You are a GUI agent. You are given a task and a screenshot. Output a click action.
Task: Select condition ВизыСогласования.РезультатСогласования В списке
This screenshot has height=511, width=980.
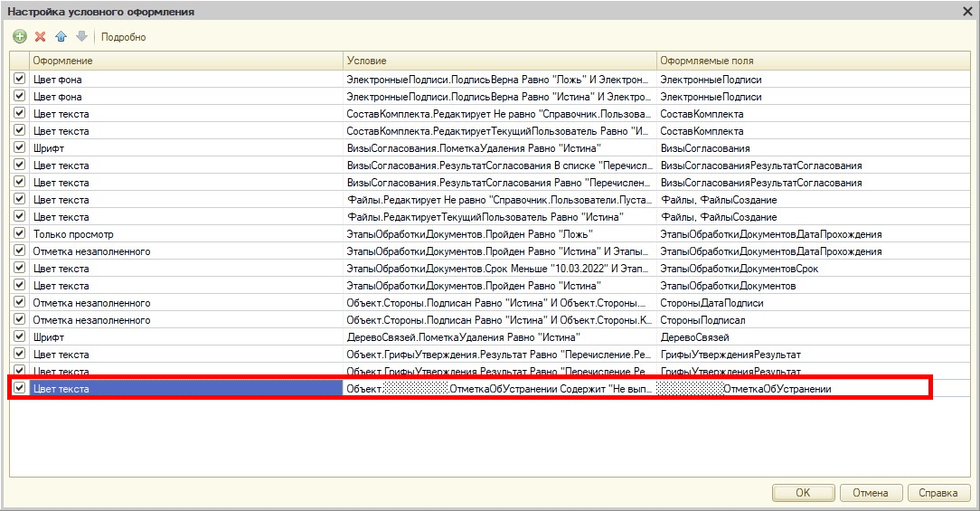tap(499, 166)
